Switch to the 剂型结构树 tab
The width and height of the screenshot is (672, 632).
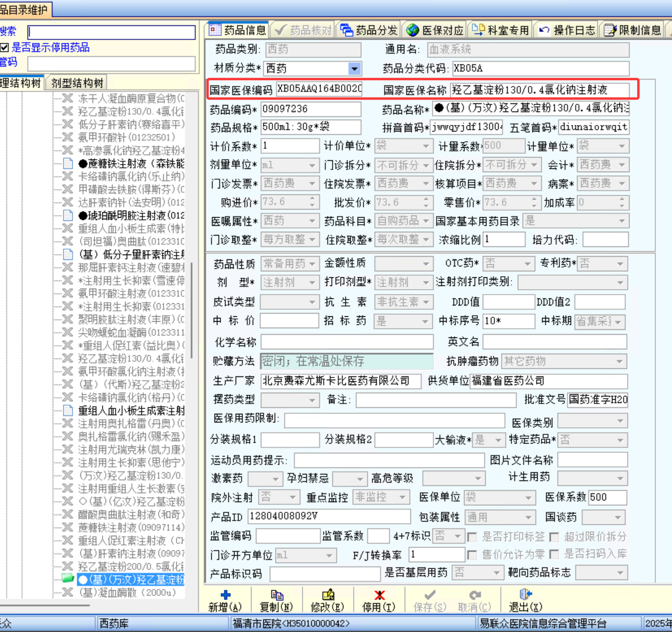pos(77,83)
